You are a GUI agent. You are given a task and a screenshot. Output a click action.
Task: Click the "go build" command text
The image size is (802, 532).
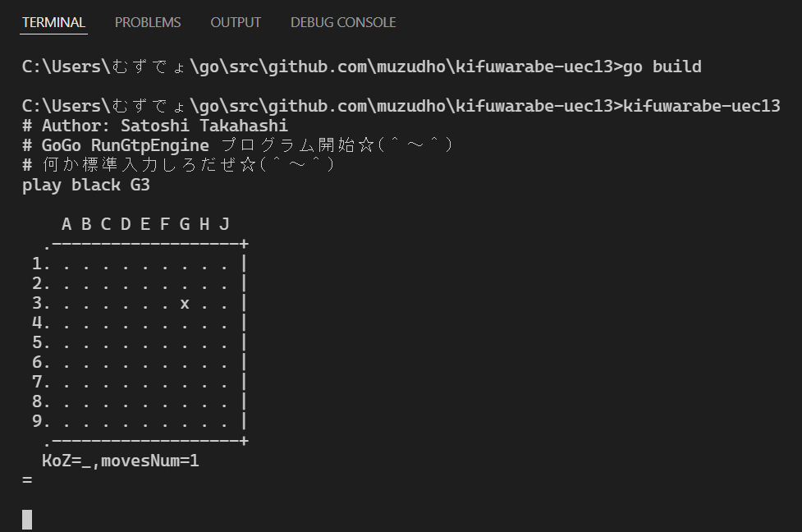(x=662, y=66)
